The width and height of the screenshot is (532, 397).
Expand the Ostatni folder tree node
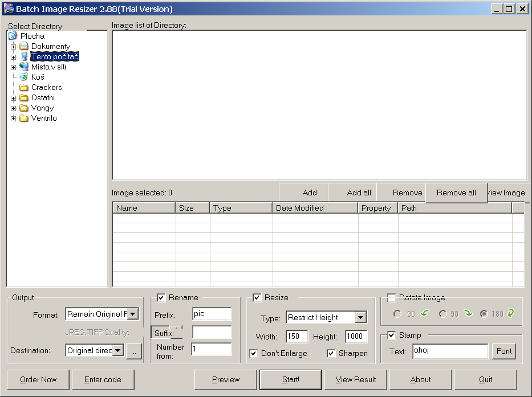click(13, 97)
